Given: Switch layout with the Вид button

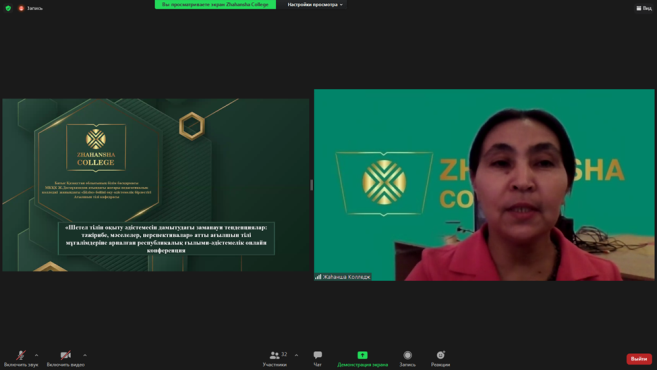Looking at the screenshot, I should point(644,8).
